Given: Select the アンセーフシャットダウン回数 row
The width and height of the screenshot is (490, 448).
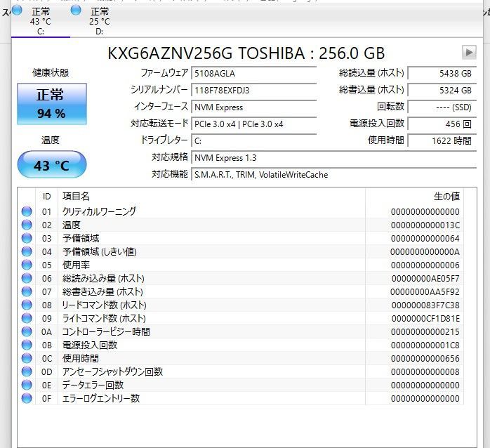Looking at the screenshot, I should [241, 371].
